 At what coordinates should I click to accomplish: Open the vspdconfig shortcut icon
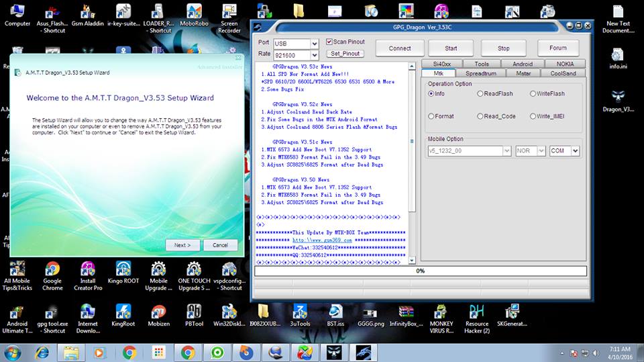[229, 276]
